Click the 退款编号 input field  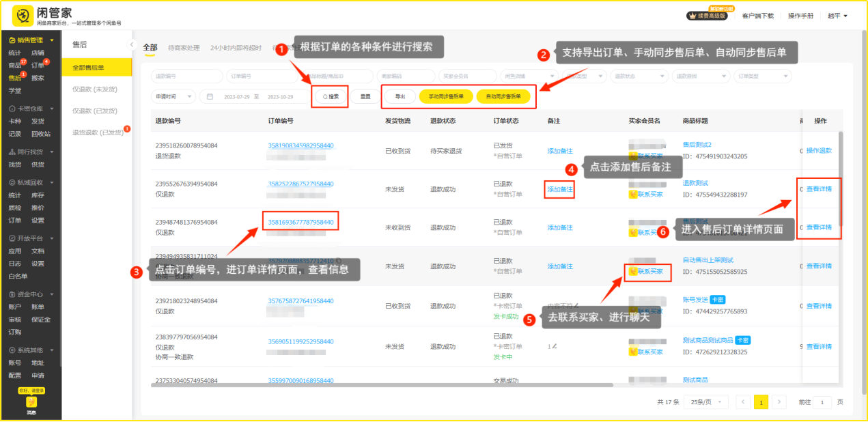tap(185, 76)
